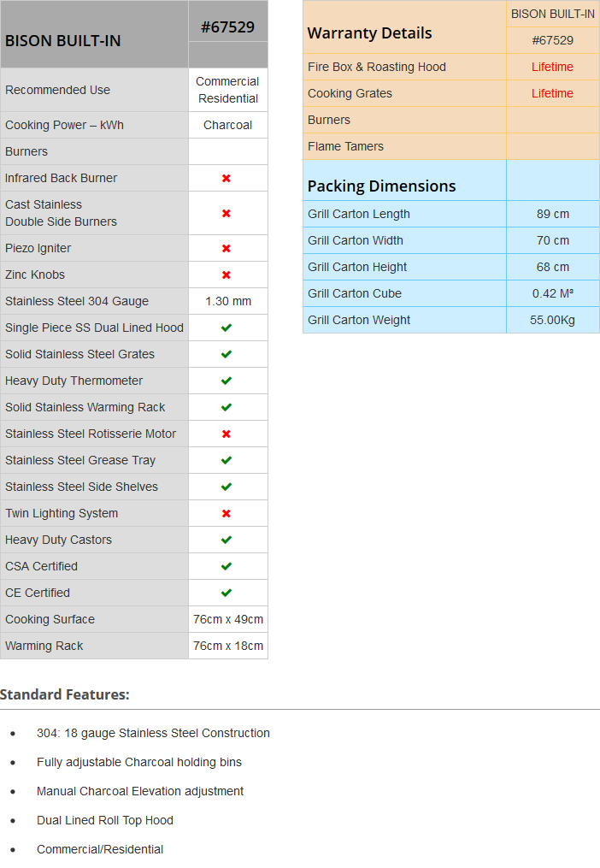Click the #67529 model number in the grey header
Viewport: 600px width, 868px height.
(227, 27)
